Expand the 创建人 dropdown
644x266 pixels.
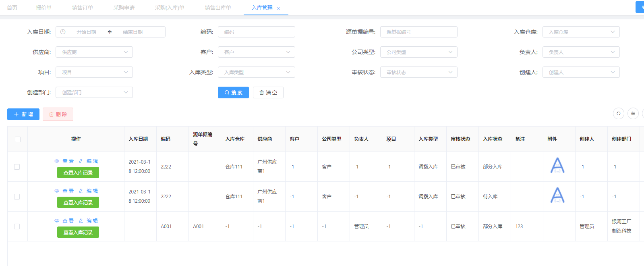(x=581, y=72)
